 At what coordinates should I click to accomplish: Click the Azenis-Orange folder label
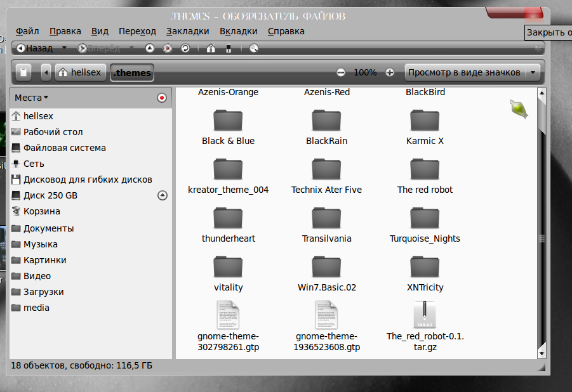pos(228,92)
